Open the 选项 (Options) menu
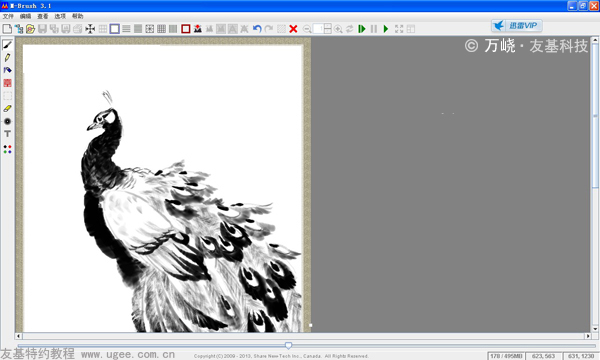 pos(60,16)
